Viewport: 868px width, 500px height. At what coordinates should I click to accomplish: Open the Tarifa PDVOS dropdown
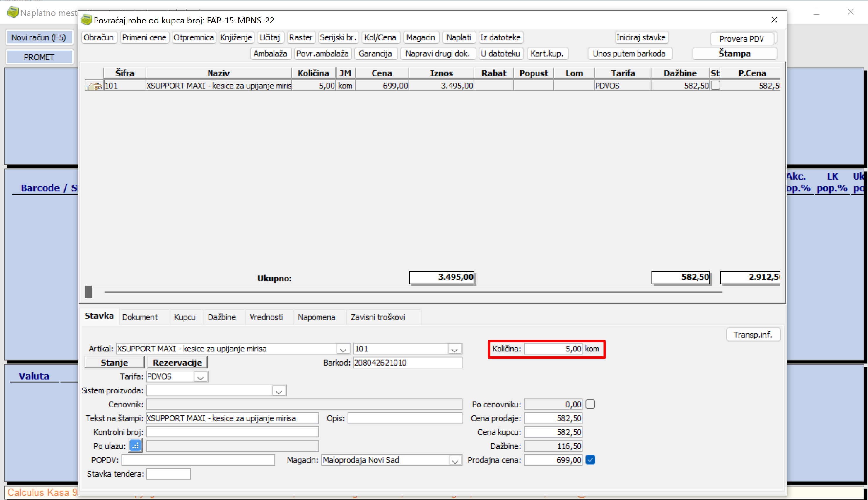pyautogui.click(x=200, y=377)
